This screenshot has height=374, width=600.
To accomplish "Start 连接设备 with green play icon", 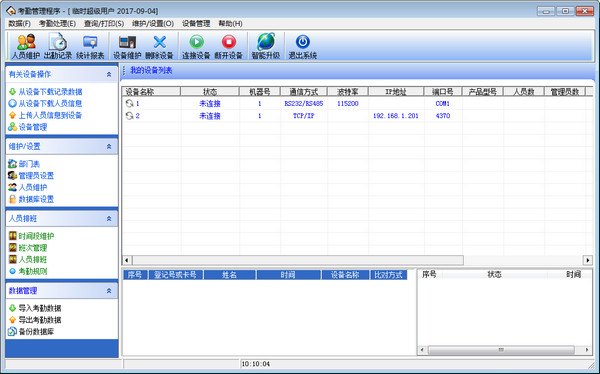I will [x=196, y=46].
